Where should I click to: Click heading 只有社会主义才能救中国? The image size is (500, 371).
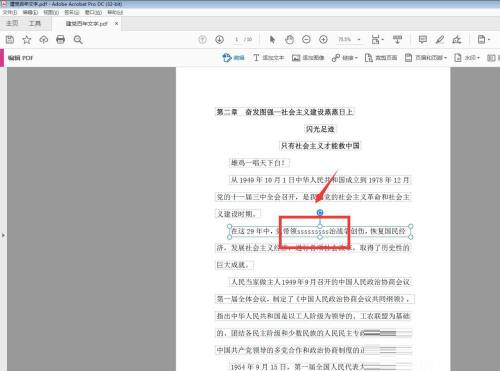pyautogui.click(x=320, y=146)
